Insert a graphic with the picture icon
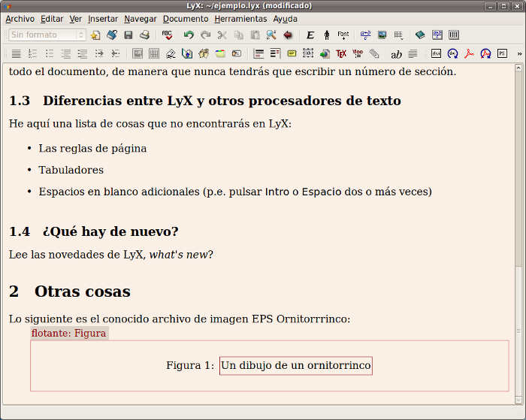This screenshot has height=420, width=526. pyautogui.click(x=382, y=35)
